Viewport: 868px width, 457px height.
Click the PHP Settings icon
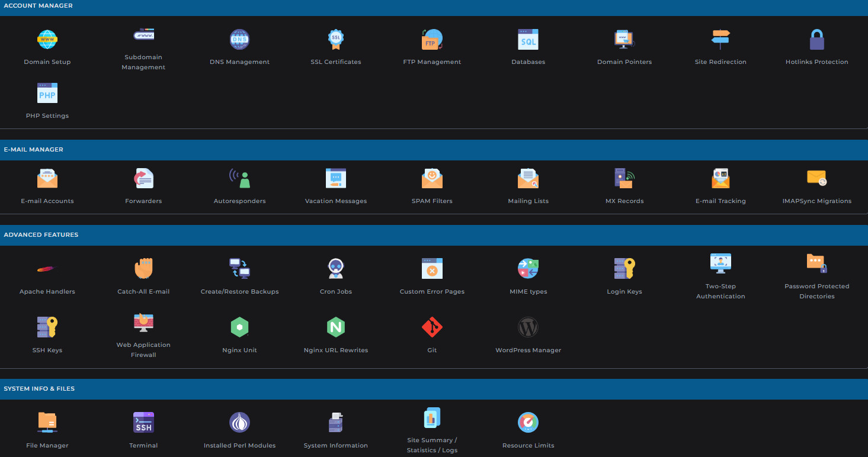47,94
